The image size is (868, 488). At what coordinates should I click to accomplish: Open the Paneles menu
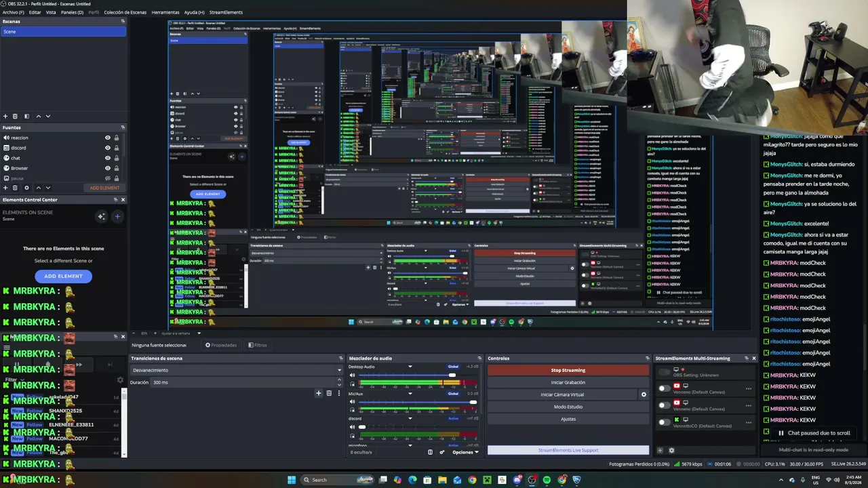coord(72,12)
